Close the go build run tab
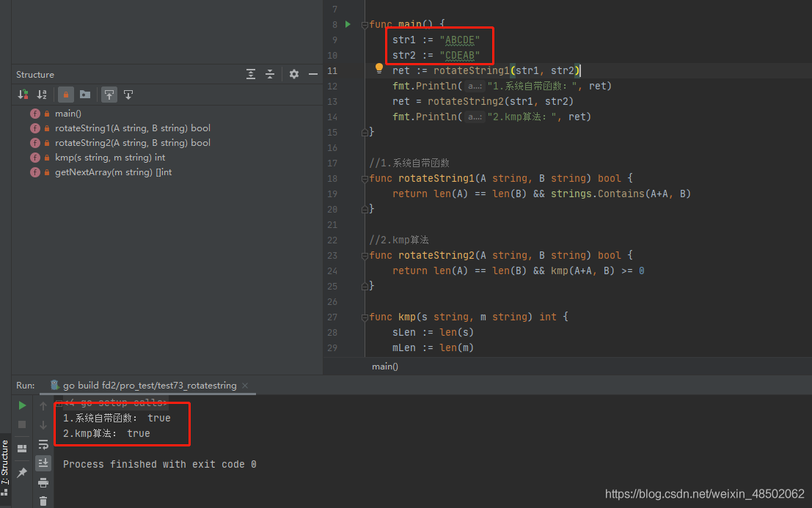 coord(245,386)
